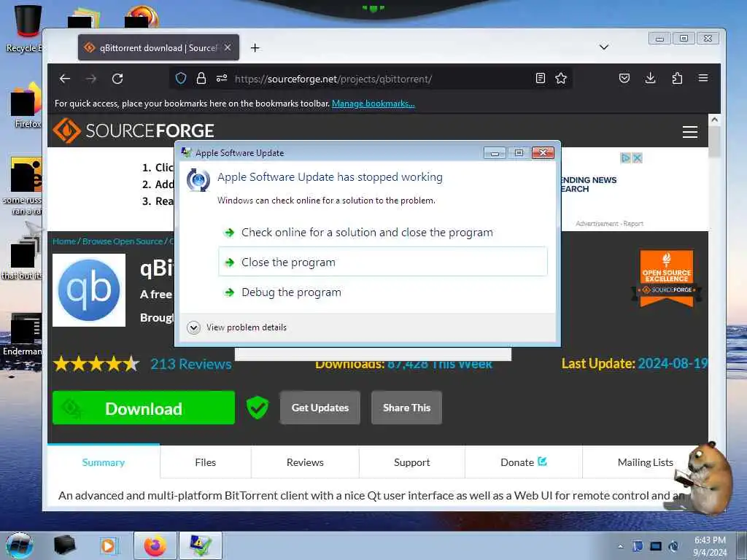This screenshot has height=560, width=747.
Task: Open Firefox downloads panel
Action: coord(650,78)
